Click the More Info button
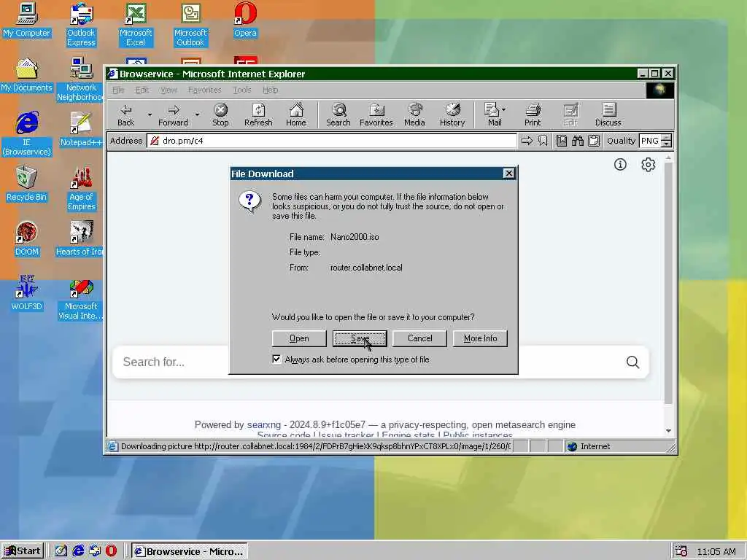Viewport: 747px width, 560px height. [x=480, y=338]
